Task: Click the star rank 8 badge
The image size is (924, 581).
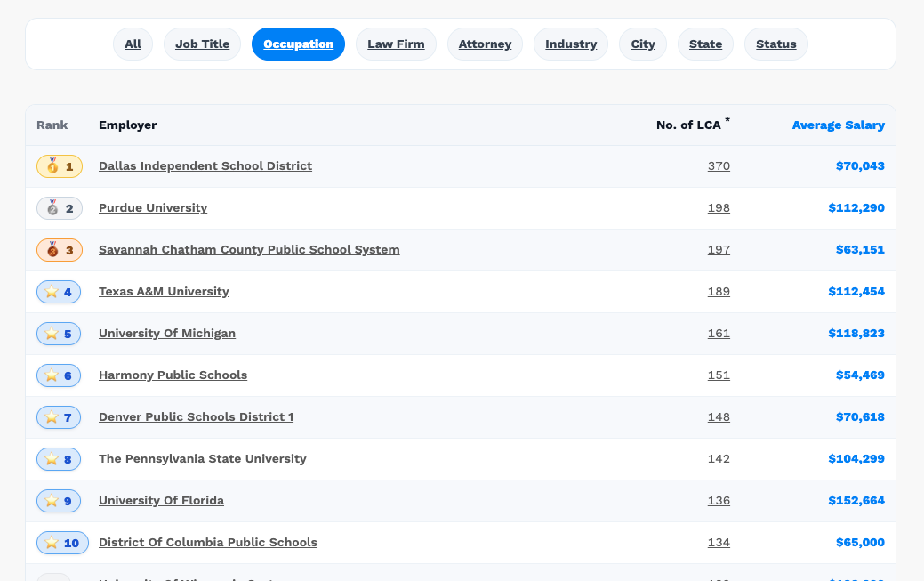Action: point(59,459)
